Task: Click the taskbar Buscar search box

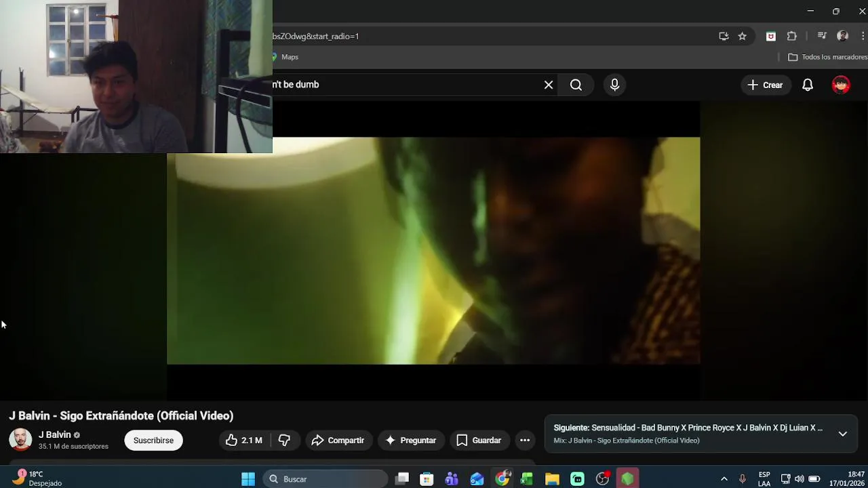Action: click(x=325, y=479)
